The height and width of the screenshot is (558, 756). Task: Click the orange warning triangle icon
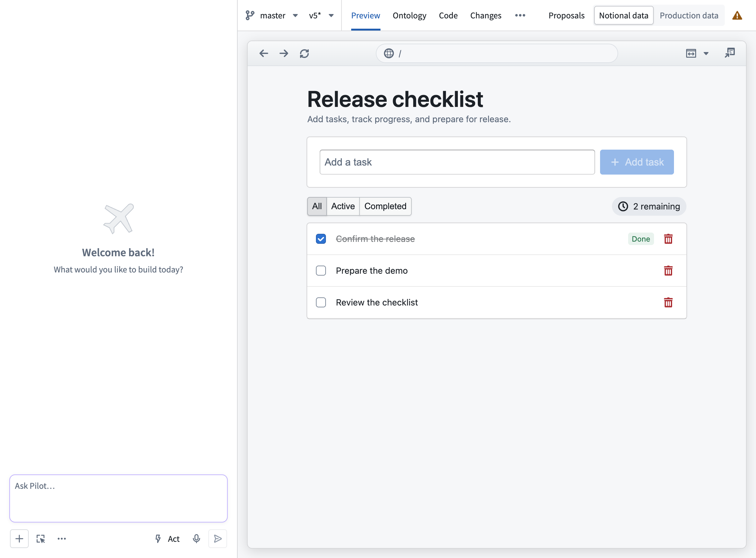737,16
